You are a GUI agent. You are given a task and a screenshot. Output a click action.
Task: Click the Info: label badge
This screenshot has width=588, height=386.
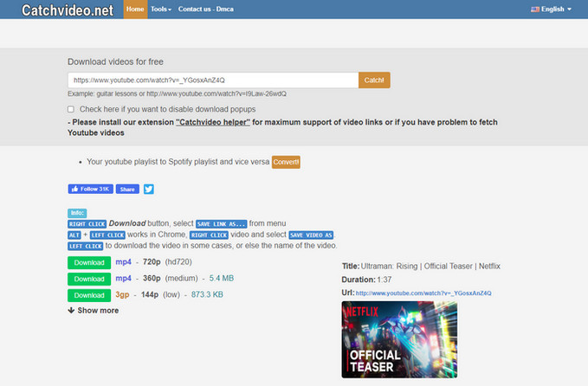click(77, 213)
